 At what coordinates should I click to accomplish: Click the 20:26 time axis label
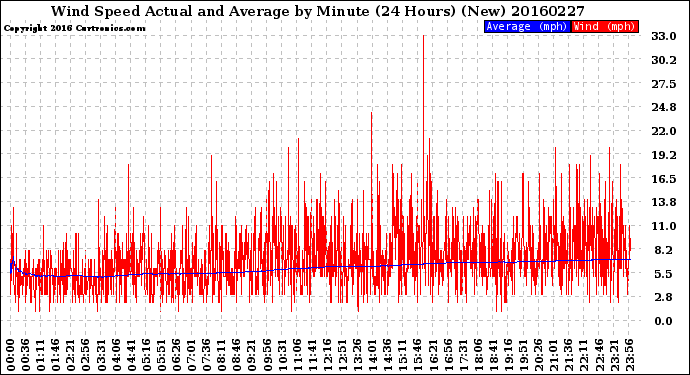[539, 355]
